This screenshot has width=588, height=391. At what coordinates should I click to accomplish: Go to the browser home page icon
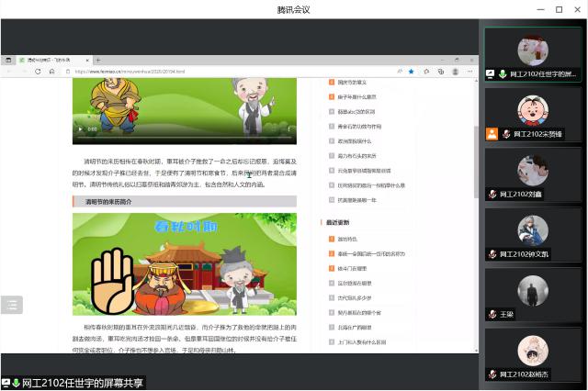[51, 72]
